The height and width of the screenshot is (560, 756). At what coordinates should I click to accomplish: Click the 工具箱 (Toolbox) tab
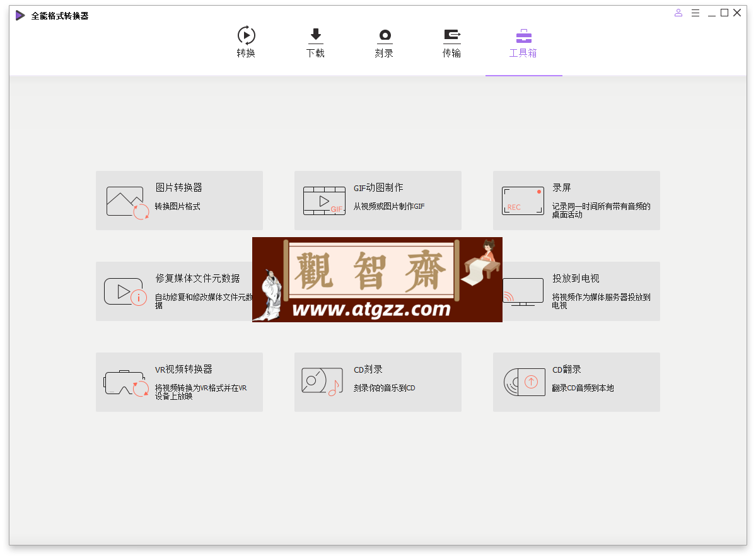click(x=523, y=42)
